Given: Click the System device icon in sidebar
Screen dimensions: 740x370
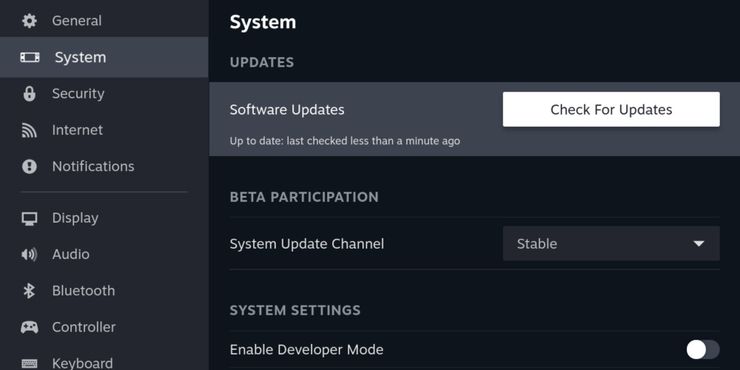Looking at the screenshot, I should point(30,58).
